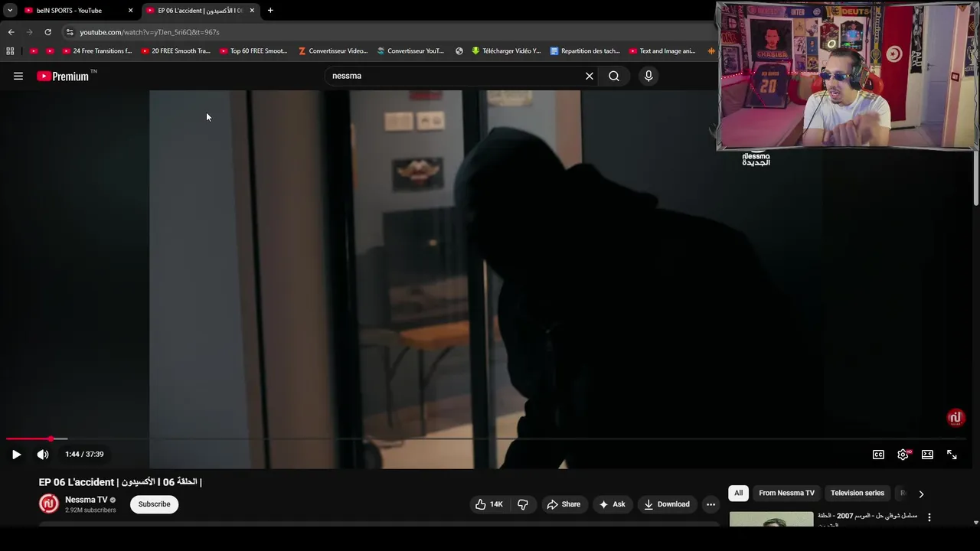Viewport: 980px width, 551px height.
Task: Click the 1:44 / 37:39 time display
Action: [84, 455]
